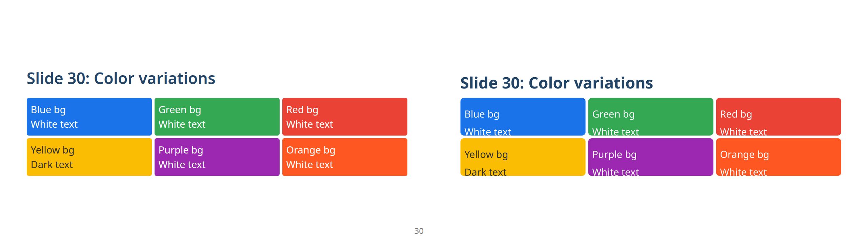Click "Orange bg" label in the left slide
The image size is (868, 244).
point(310,150)
